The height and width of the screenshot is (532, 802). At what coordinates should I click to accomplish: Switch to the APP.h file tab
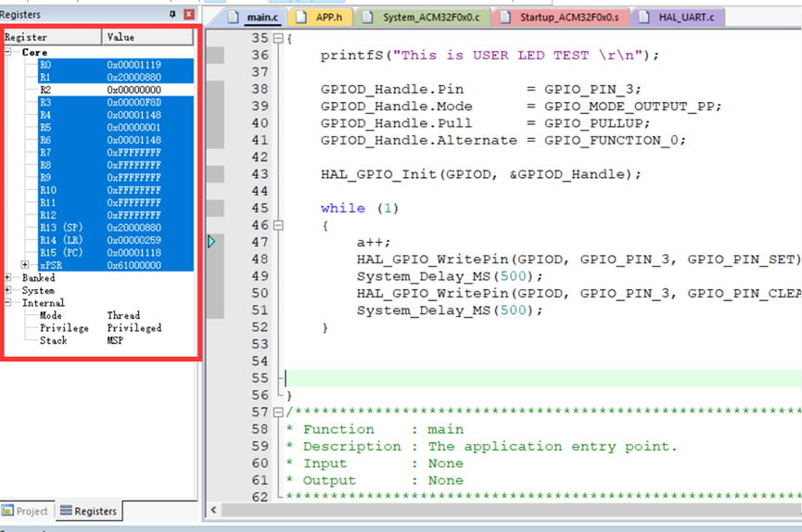(x=322, y=18)
